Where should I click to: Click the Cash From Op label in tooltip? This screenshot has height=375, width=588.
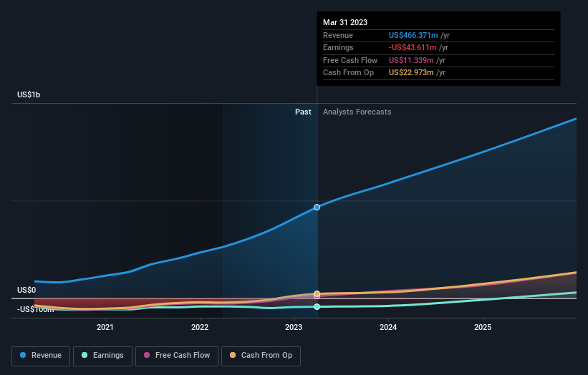pyautogui.click(x=348, y=73)
